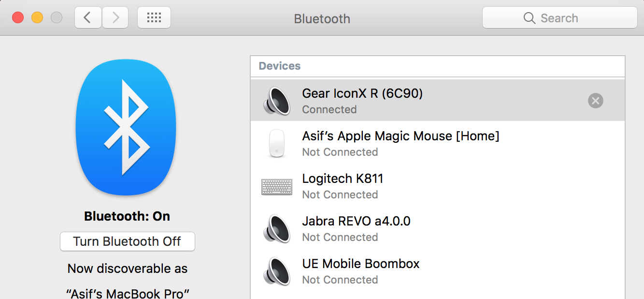The width and height of the screenshot is (644, 299).
Task: Click the Devices list header
Action: pyautogui.click(x=280, y=66)
